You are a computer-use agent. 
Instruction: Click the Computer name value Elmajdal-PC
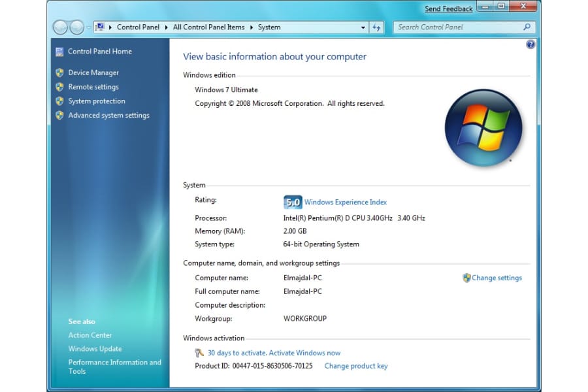pos(302,278)
